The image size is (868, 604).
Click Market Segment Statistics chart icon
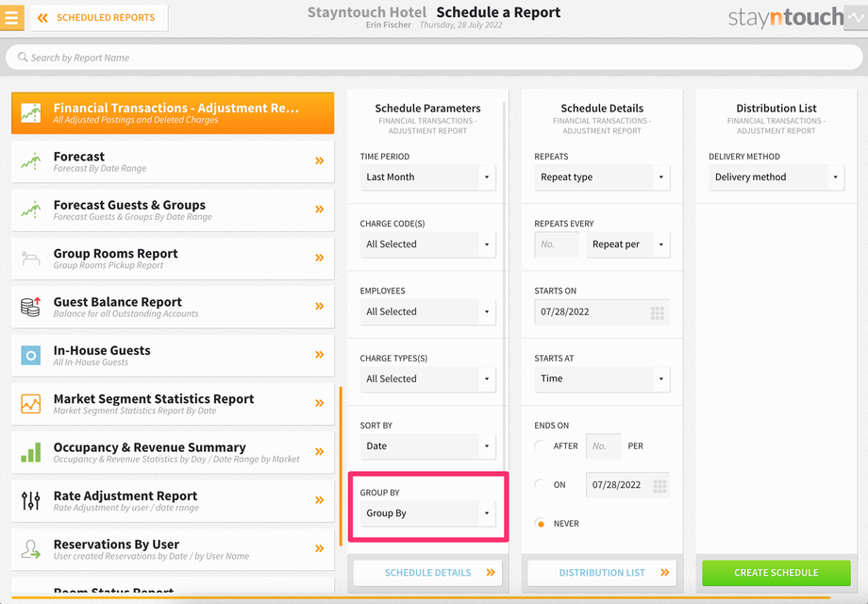31,404
